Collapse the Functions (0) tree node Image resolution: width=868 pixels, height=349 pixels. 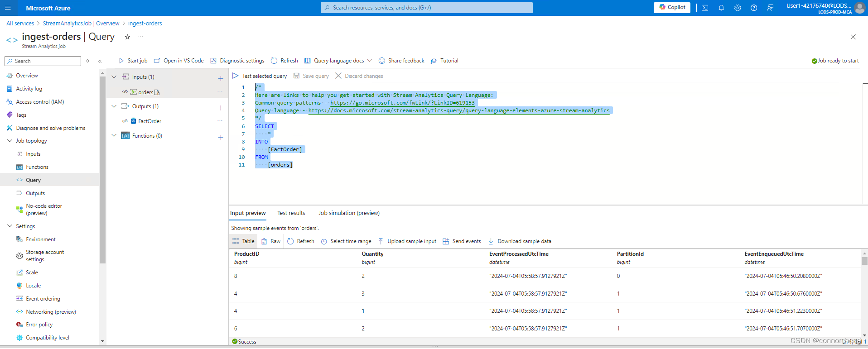coord(114,136)
